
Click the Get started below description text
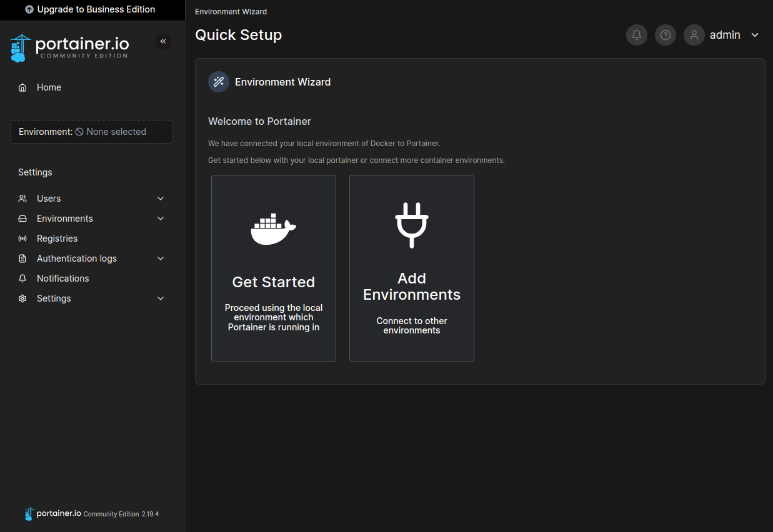[x=356, y=160]
